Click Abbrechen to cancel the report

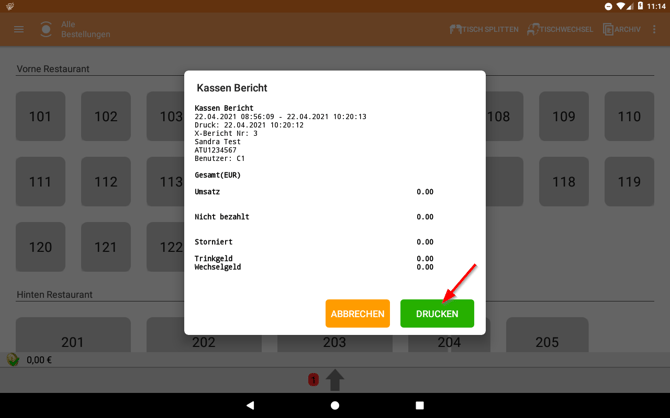coord(357,313)
